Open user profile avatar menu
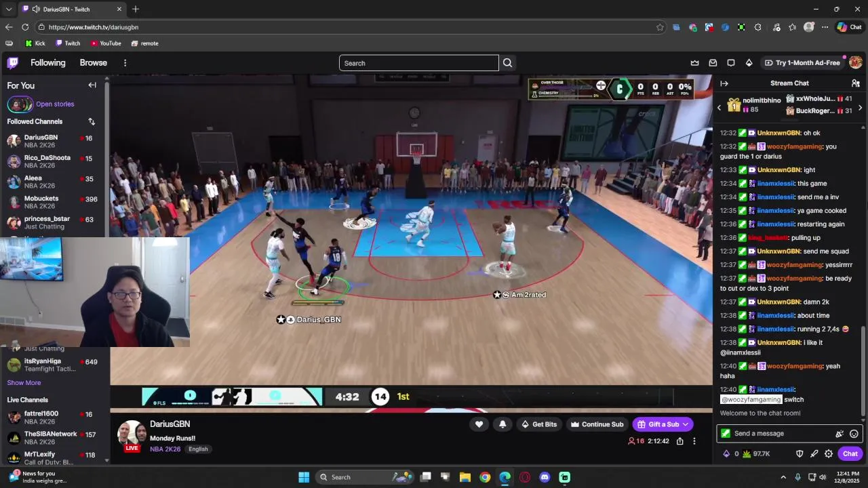 [855, 62]
